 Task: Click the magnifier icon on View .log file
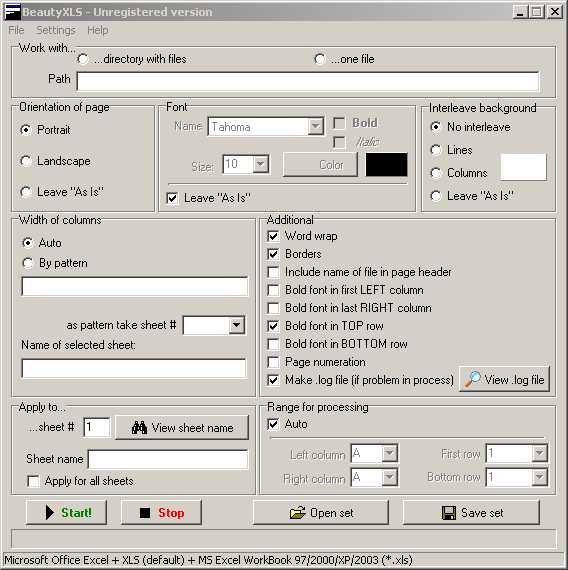coord(472,380)
